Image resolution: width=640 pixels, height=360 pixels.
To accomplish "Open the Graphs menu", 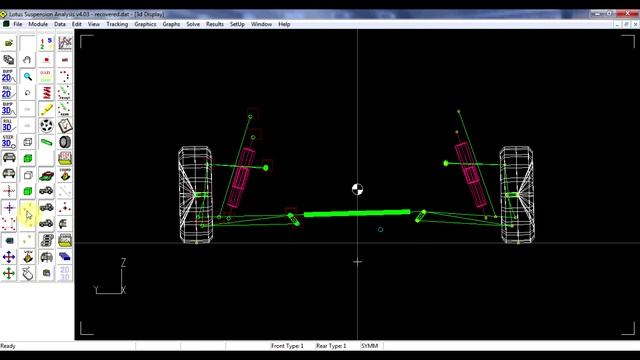I will (x=171, y=24).
